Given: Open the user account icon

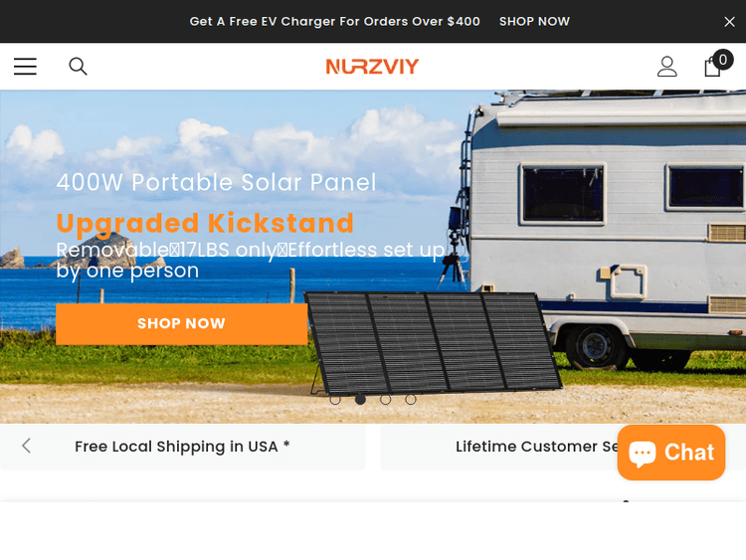Looking at the screenshot, I should click(x=667, y=67).
